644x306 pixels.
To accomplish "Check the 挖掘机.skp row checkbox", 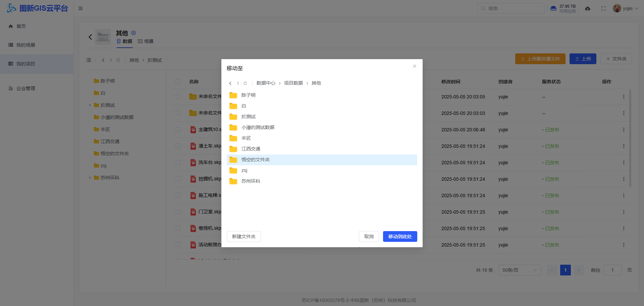I will click(178, 179).
